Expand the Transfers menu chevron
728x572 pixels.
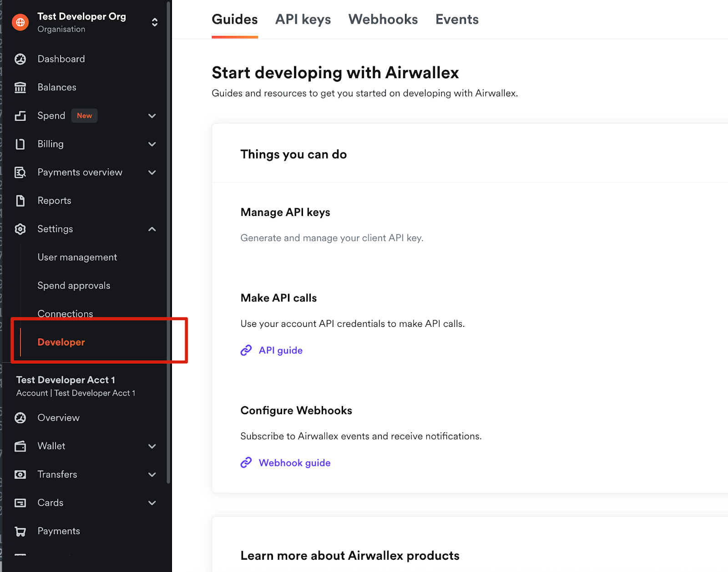[x=152, y=475]
